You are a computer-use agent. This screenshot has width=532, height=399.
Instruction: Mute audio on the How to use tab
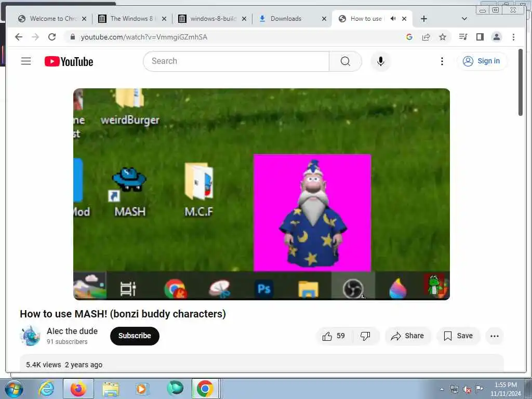point(393,19)
